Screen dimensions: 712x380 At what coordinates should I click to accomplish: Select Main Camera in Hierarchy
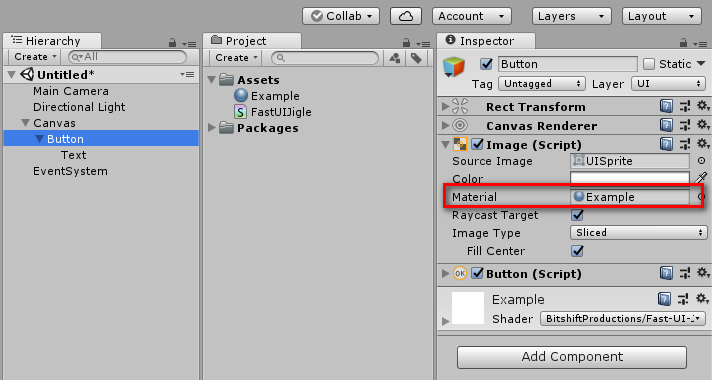pos(71,91)
